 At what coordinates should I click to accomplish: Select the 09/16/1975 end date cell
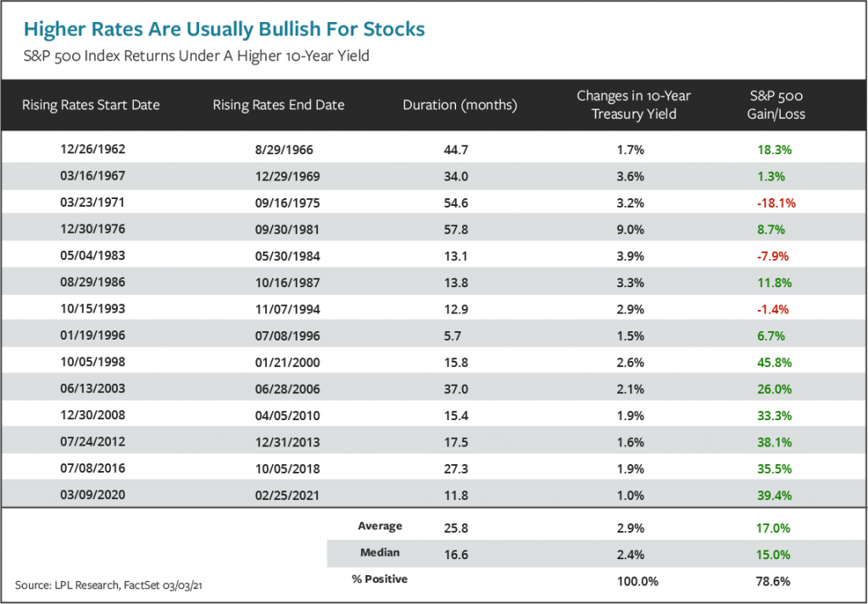tap(278, 203)
